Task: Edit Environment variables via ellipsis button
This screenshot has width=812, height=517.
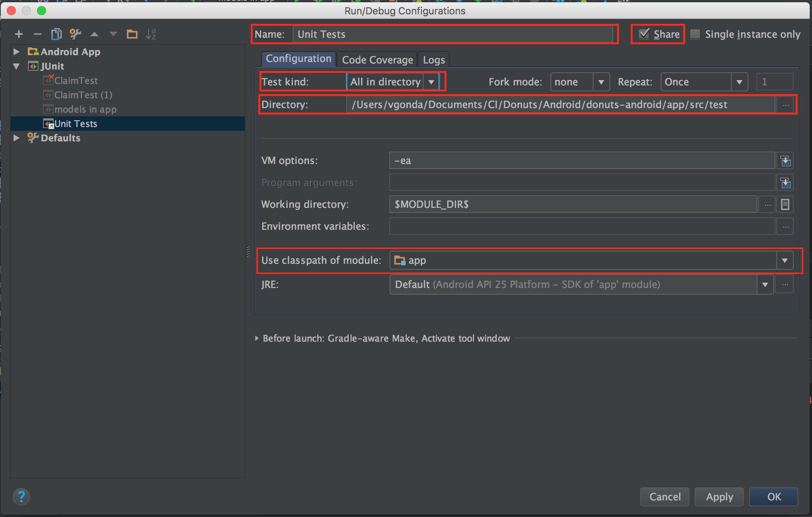Action: [x=786, y=227]
